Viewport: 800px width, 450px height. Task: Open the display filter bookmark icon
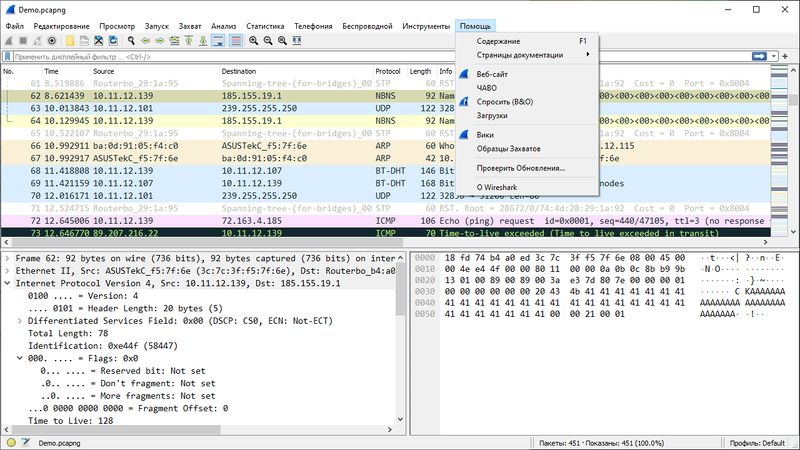7,57
